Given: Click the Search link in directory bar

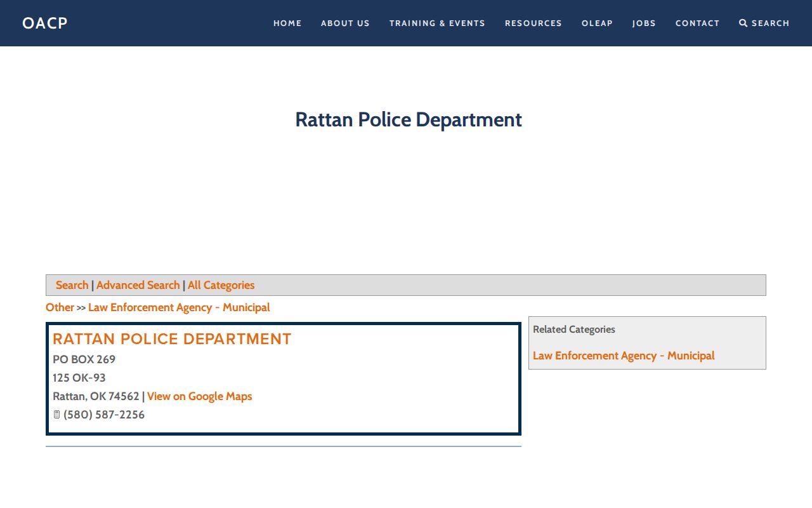Looking at the screenshot, I should (72, 285).
